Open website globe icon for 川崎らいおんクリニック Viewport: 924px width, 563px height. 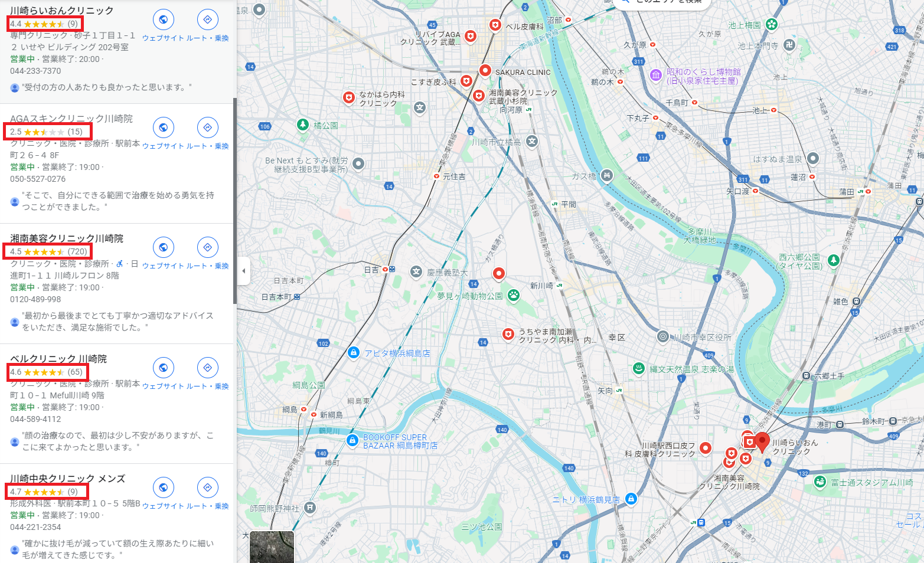point(164,19)
